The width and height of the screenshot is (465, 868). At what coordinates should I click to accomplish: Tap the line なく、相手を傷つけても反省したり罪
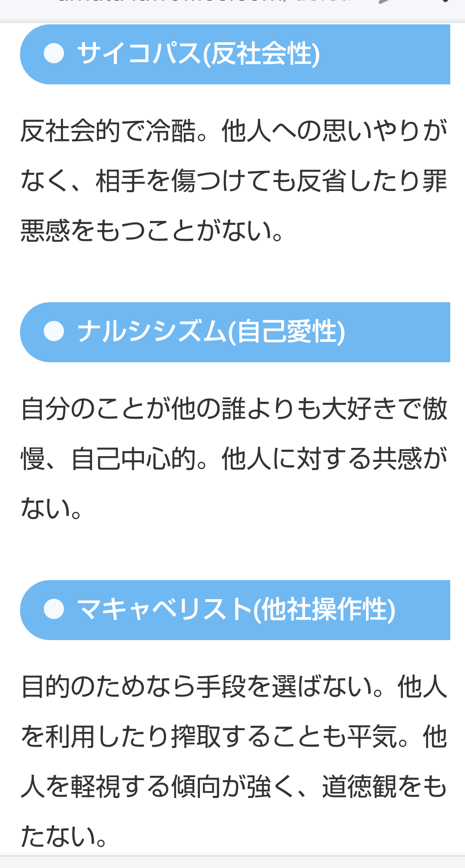tap(234, 180)
